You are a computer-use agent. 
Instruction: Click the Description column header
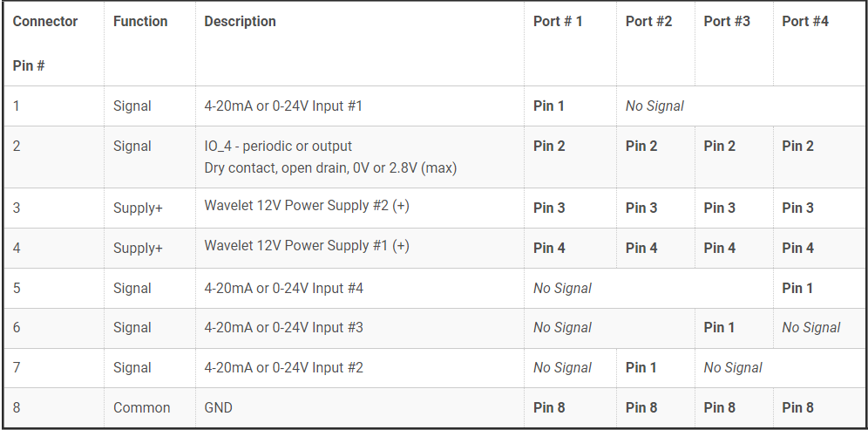click(240, 21)
